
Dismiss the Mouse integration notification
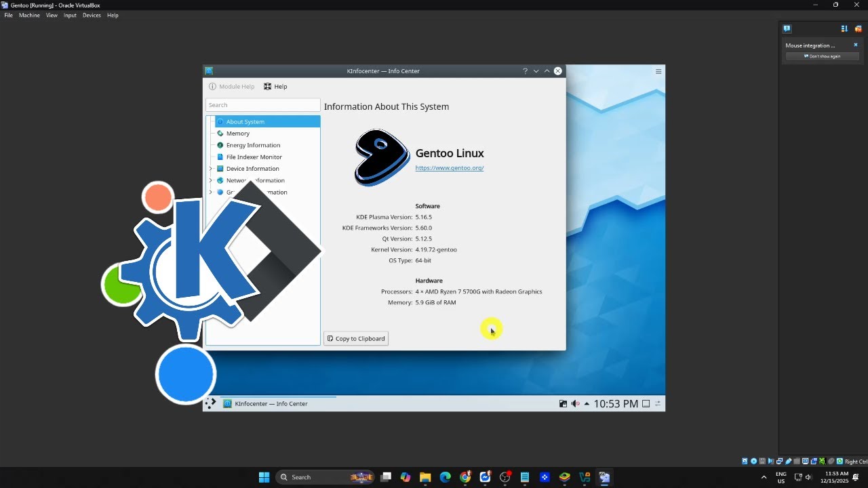pyautogui.click(x=856, y=45)
